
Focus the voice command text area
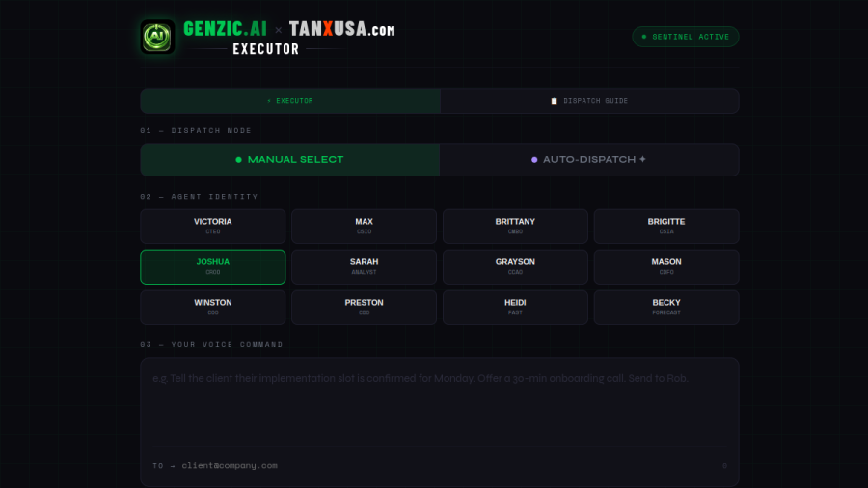click(440, 405)
